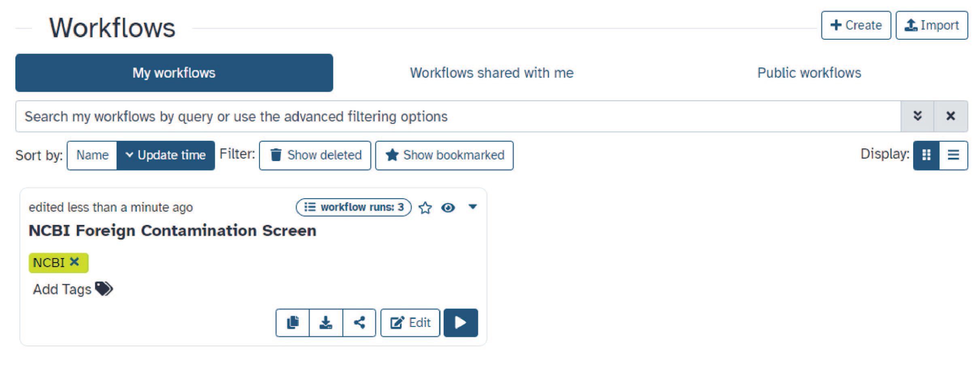Open the Workflows shared with me tab
The height and width of the screenshot is (371, 980).
[491, 73]
